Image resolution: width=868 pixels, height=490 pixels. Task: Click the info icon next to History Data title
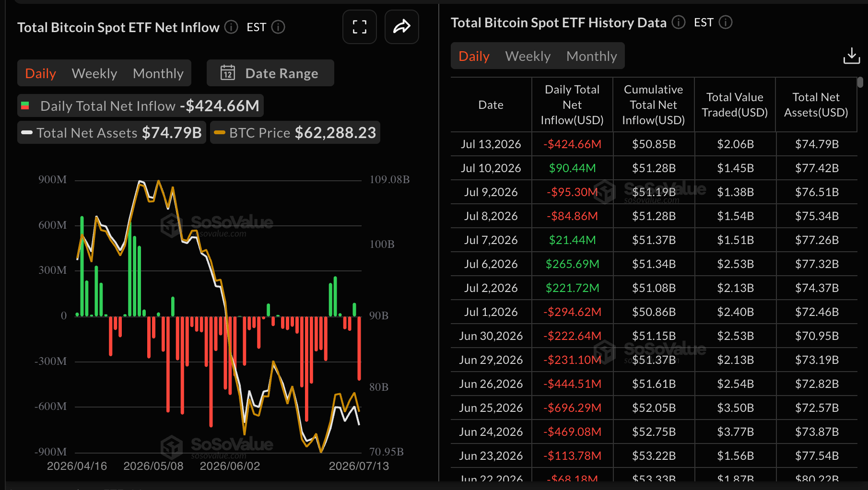(x=679, y=22)
